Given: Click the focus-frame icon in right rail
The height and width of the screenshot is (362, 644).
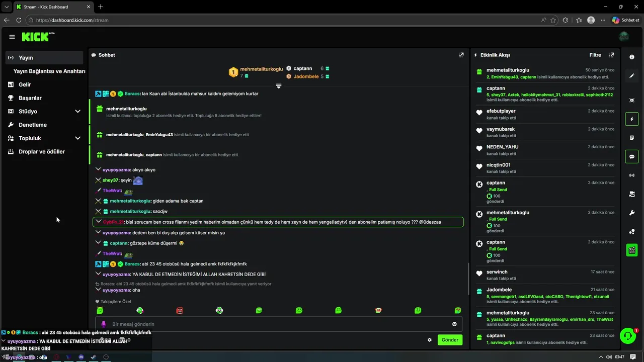Looking at the screenshot, I should 632,100.
